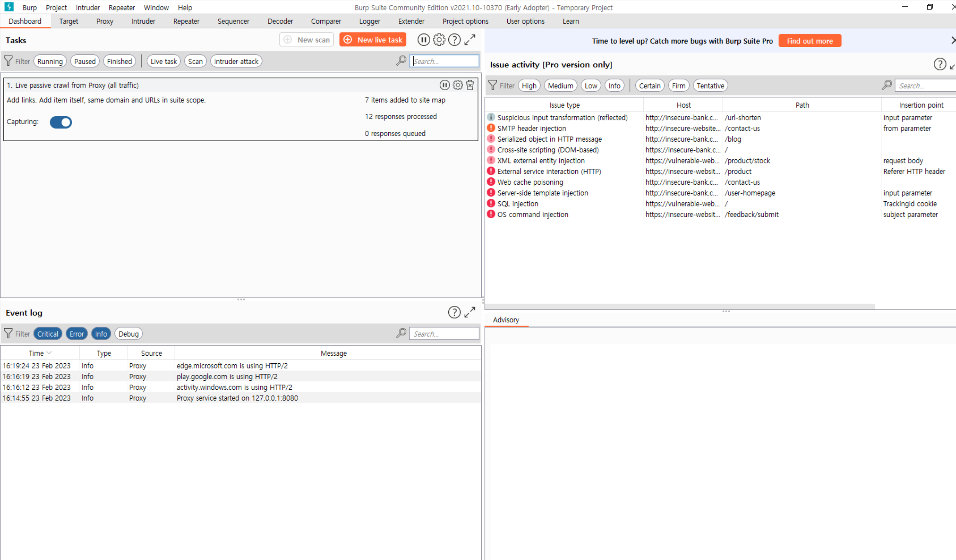Image resolution: width=956 pixels, height=560 pixels.
Task: Click the New live task button
Action: [372, 40]
